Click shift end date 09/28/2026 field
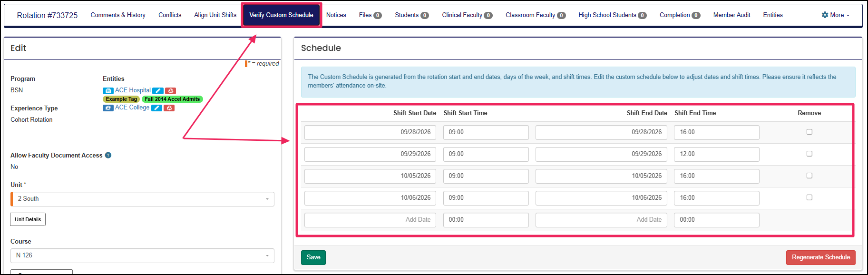The height and width of the screenshot is (275, 868). (x=601, y=132)
